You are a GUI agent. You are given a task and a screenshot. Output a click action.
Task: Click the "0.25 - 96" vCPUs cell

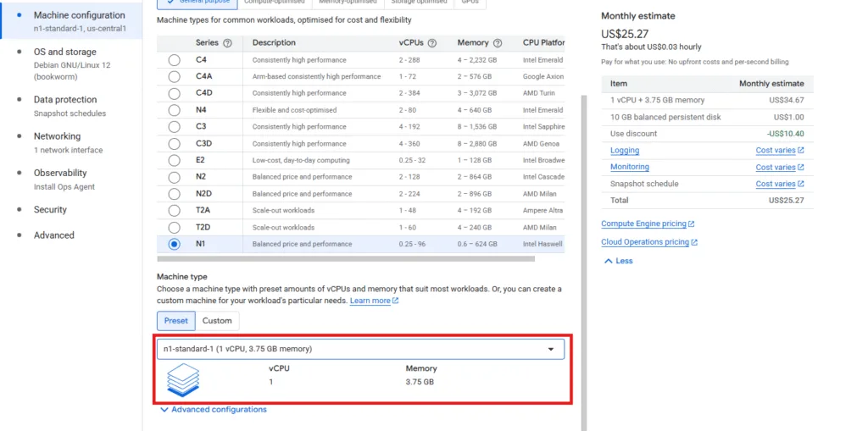[412, 244]
